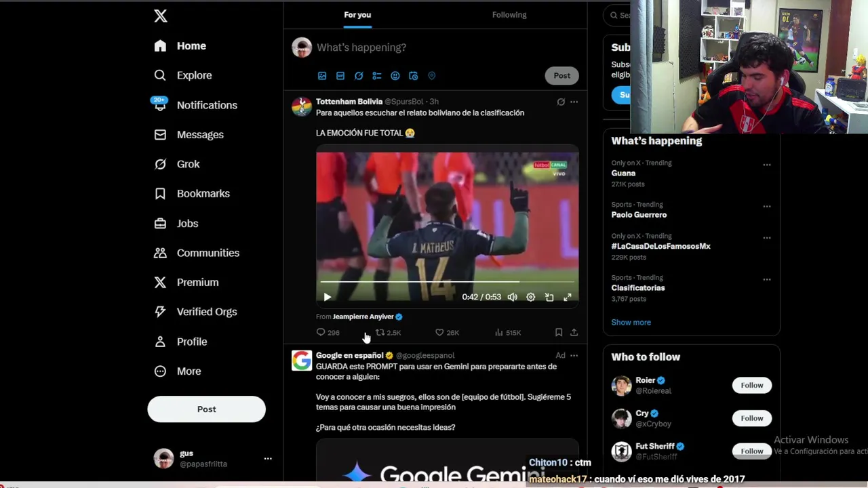Viewport: 868px width, 488px height.
Task: Follow Fut Sheriff
Action: click(x=751, y=451)
